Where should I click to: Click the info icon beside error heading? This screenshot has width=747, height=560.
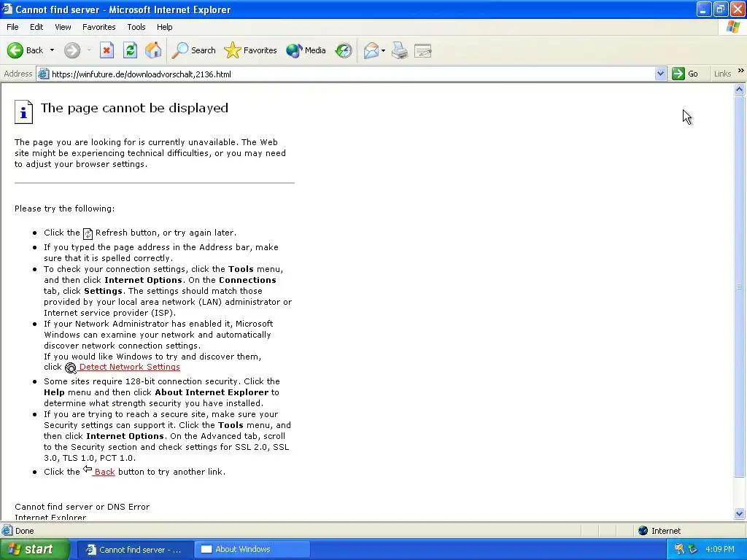(23, 112)
